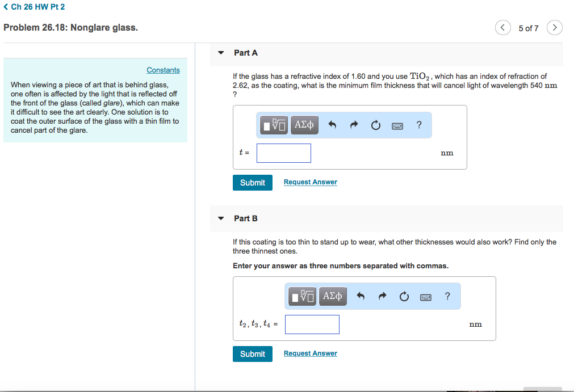This screenshot has width=574, height=392.
Task: Open the on-screen keyboard in Part A
Action: click(x=397, y=125)
